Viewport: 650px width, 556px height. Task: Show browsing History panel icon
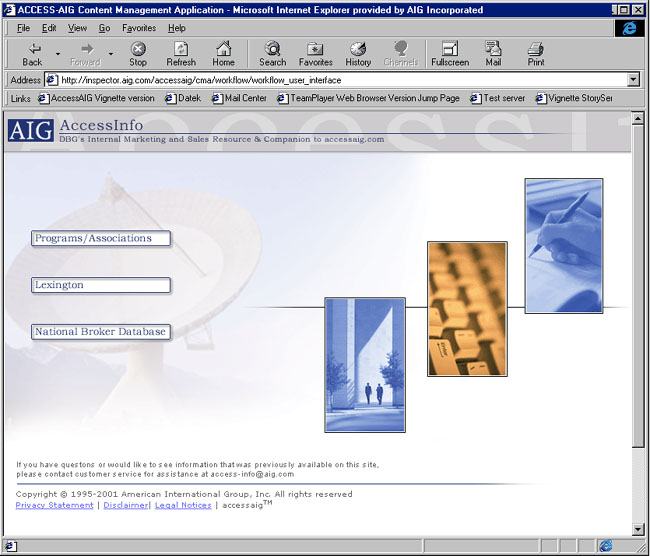(x=358, y=54)
